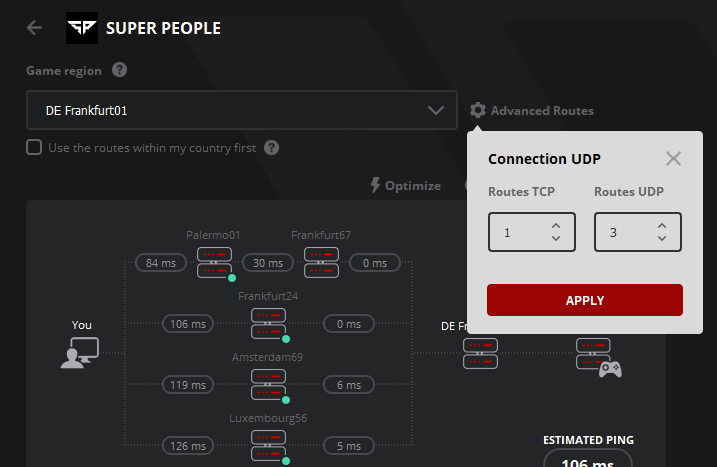
Task: Increase Routes TCP value with up arrow
Action: [x=556, y=225]
